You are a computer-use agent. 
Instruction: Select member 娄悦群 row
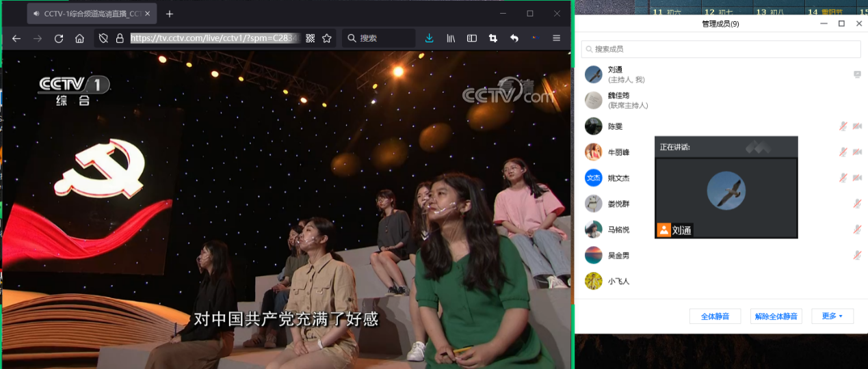(x=721, y=204)
